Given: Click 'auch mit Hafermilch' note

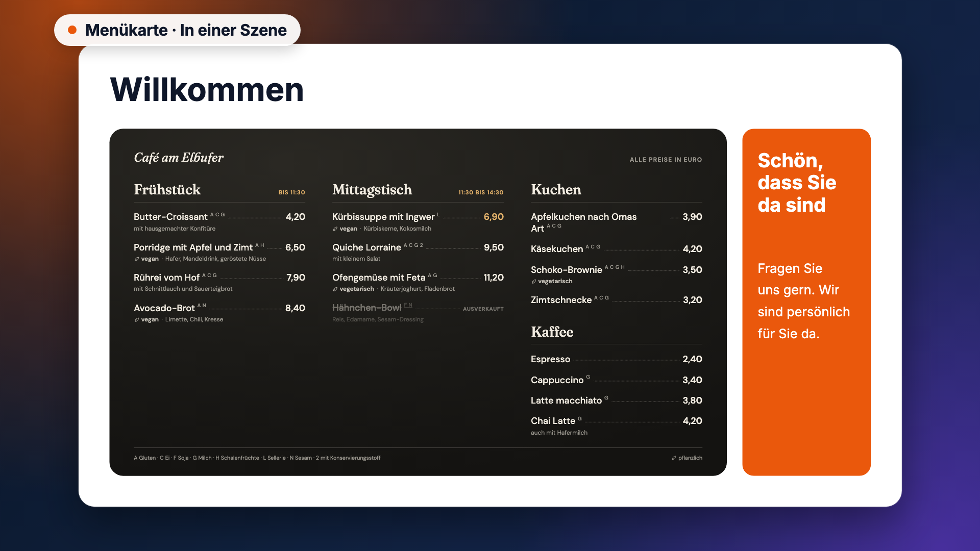Looking at the screenshot, I should 559,433.
